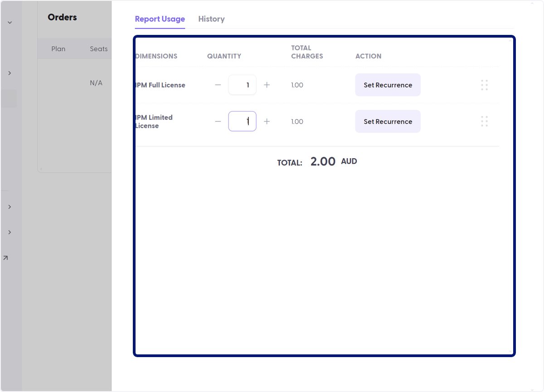Click the QUANTITY column header
The height and width of the screenshot is (392, 544).
tap(224, 56)
